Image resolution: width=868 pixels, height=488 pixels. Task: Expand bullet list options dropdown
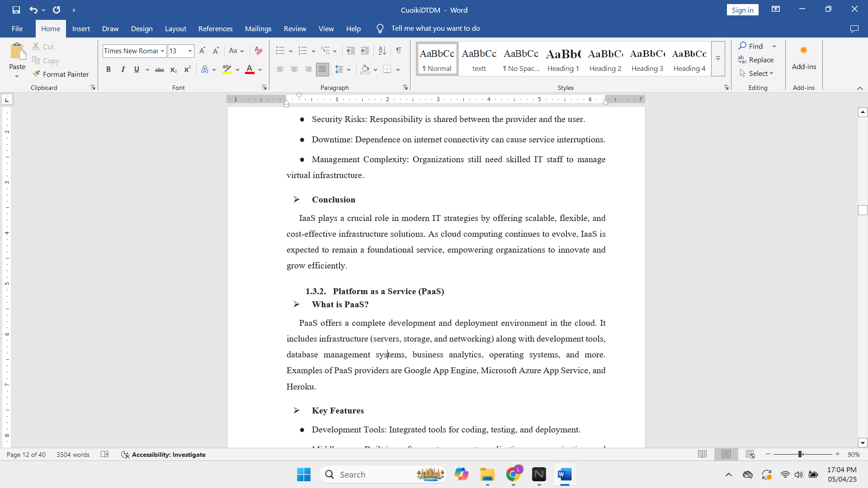(x=291, y=51)
